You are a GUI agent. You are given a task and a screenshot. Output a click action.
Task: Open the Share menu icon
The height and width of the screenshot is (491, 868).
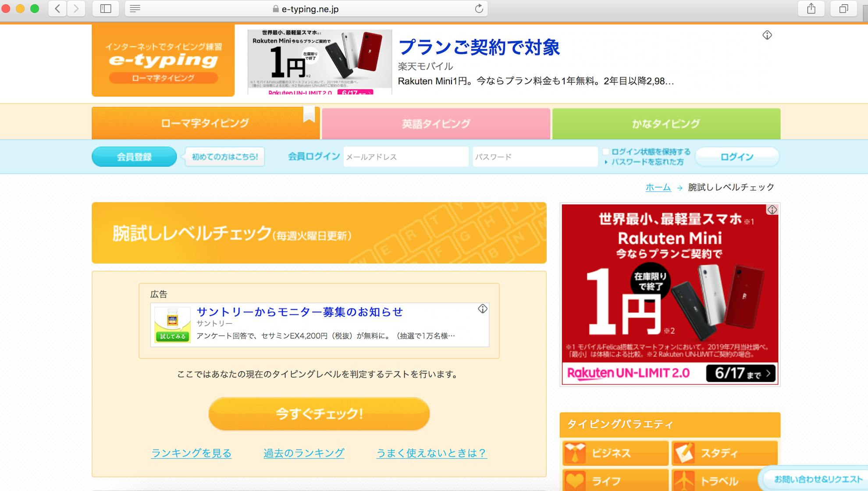click(x=811, y=9)
